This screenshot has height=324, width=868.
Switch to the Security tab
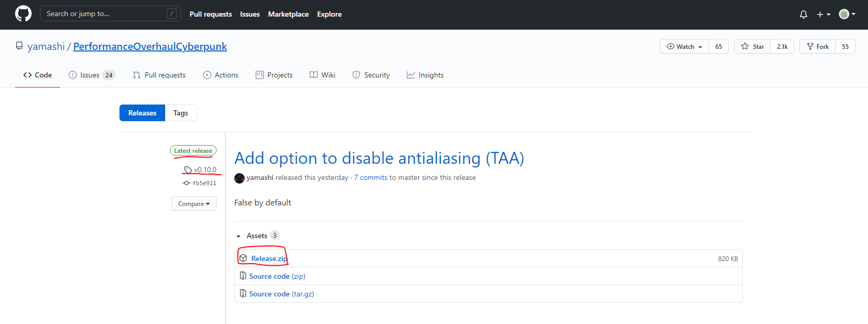371,75
